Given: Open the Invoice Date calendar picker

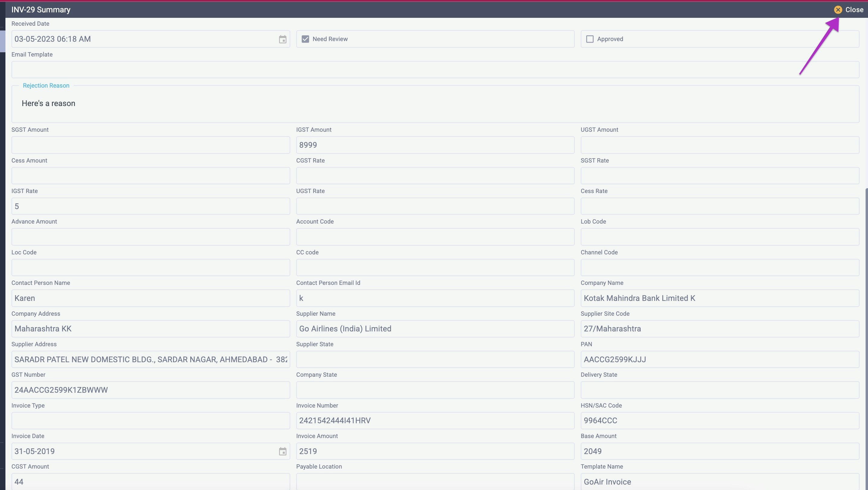Looking at the screenshot, I should pos(282,451).
